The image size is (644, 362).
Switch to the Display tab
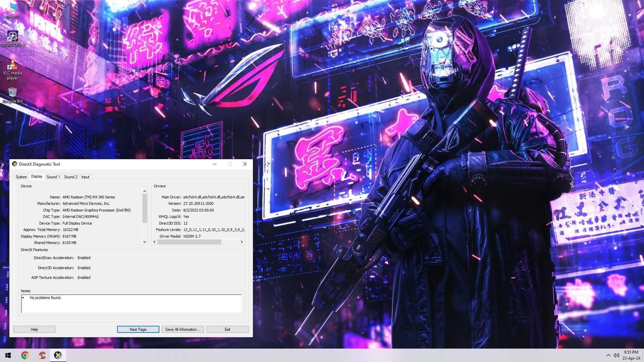pyautogui.click(x=37, y=176)
